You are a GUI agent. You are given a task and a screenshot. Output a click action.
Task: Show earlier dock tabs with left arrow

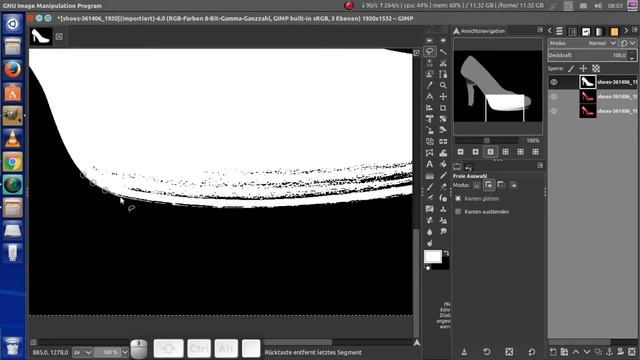point(550,31)
